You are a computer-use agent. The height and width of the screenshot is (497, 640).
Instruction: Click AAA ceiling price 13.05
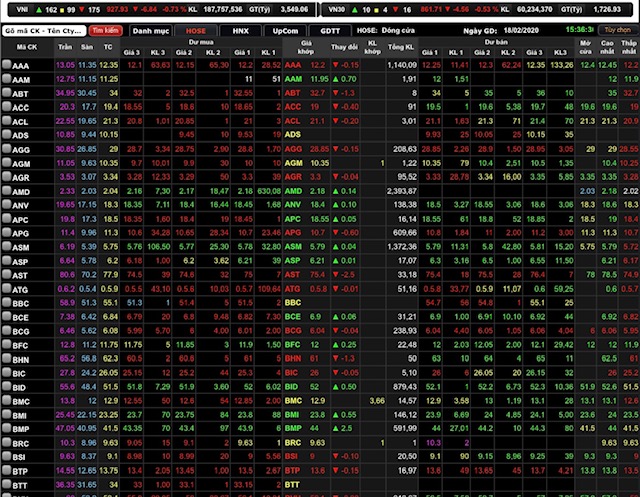click(65, 65)
